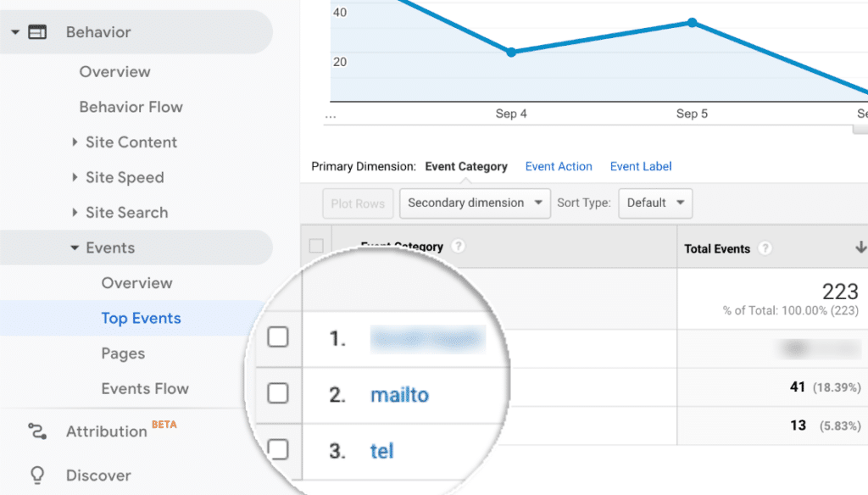Click the help icon beside Event Category
The height and width of the screenshot is (495, 868).
click(x=458, y=246)
